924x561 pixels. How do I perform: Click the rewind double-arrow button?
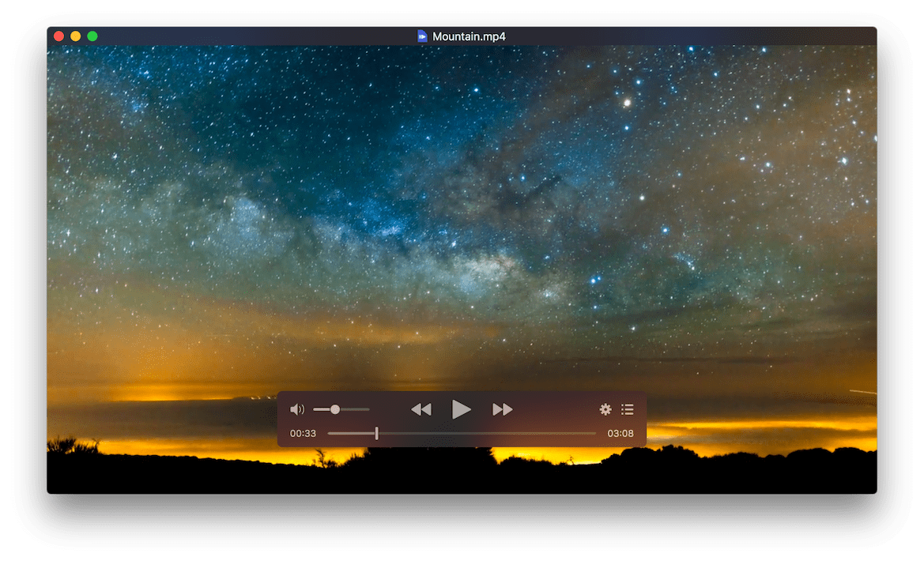point(421,409)
